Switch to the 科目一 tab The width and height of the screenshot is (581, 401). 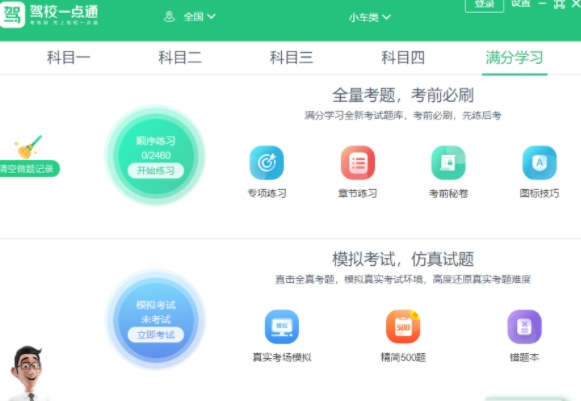click(x=69, y=58)
